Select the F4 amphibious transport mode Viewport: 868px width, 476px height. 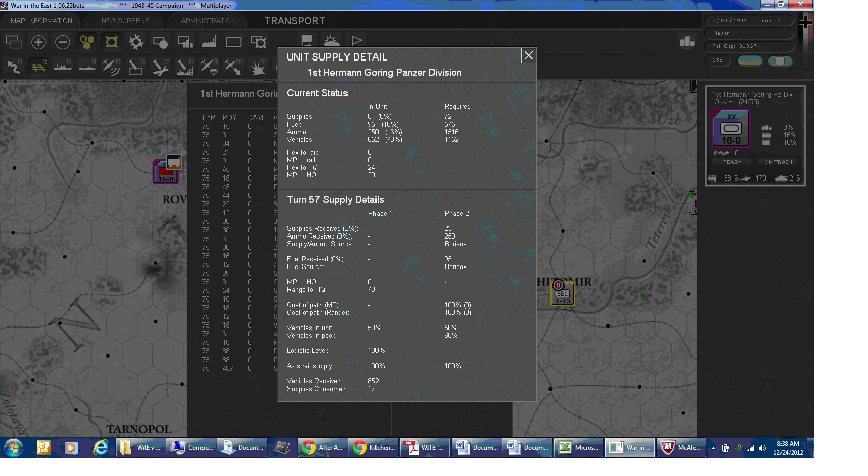tap(87, 67)
